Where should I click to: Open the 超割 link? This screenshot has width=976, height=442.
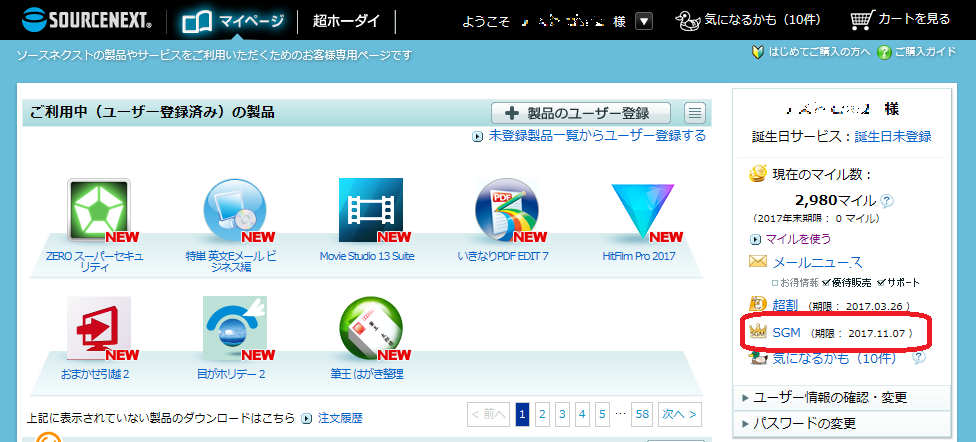(x=785, y=305)
